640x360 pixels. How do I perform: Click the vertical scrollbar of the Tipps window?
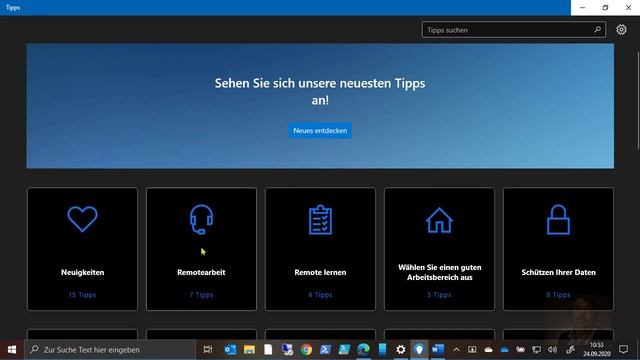637,100
